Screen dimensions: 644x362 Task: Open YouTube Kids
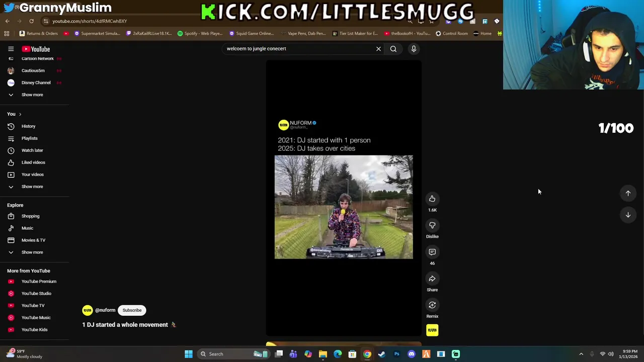point(34,330)
